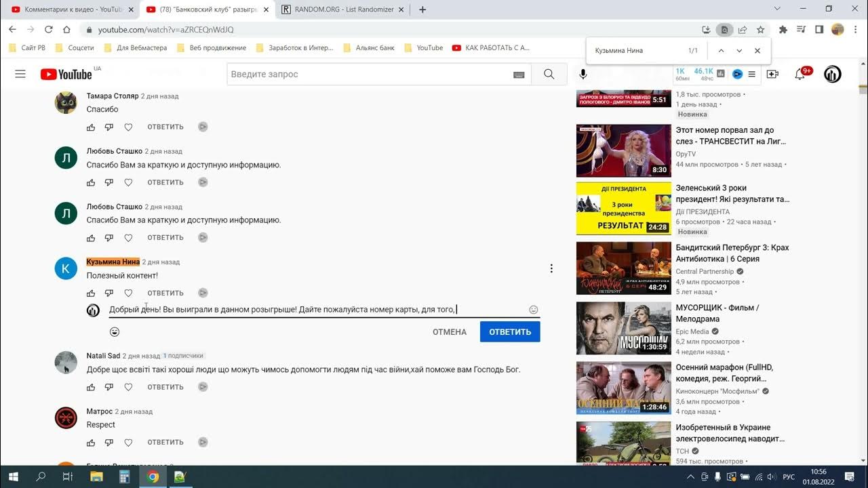Dislike the Матрос comment
Viewport: 868px width, 488px height.
pyautogui.click(x=109, y=442)
